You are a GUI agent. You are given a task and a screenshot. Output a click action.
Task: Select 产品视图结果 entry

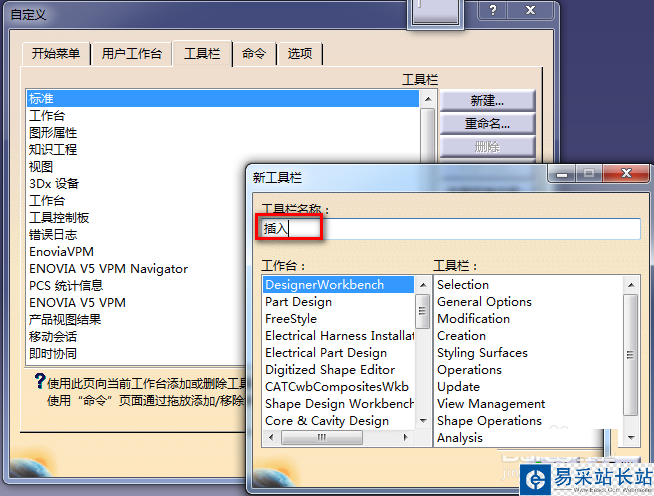(65, 320)
